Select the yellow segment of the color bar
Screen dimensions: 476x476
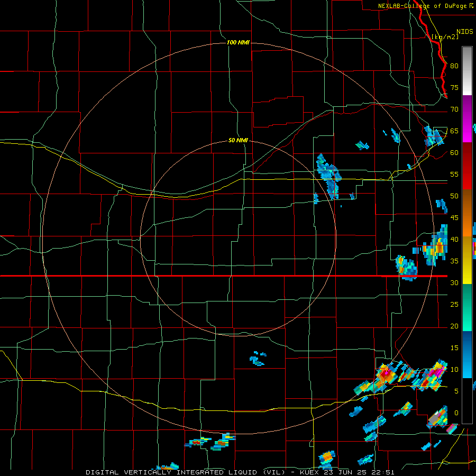coord(467,260)
